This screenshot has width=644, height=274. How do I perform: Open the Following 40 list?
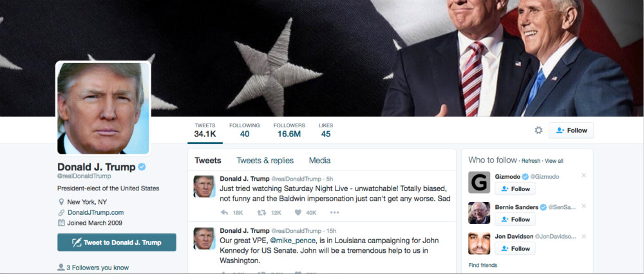tap(244, 130)
